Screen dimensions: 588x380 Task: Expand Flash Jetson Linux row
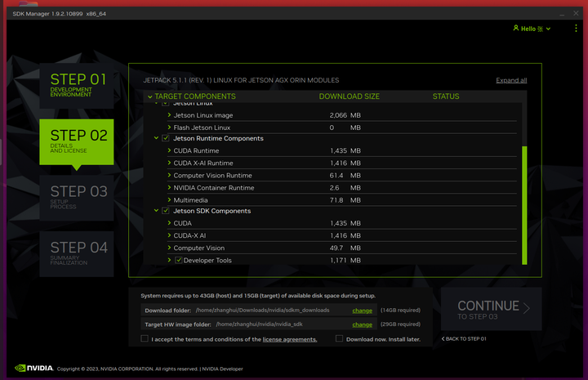click(169, 127)
